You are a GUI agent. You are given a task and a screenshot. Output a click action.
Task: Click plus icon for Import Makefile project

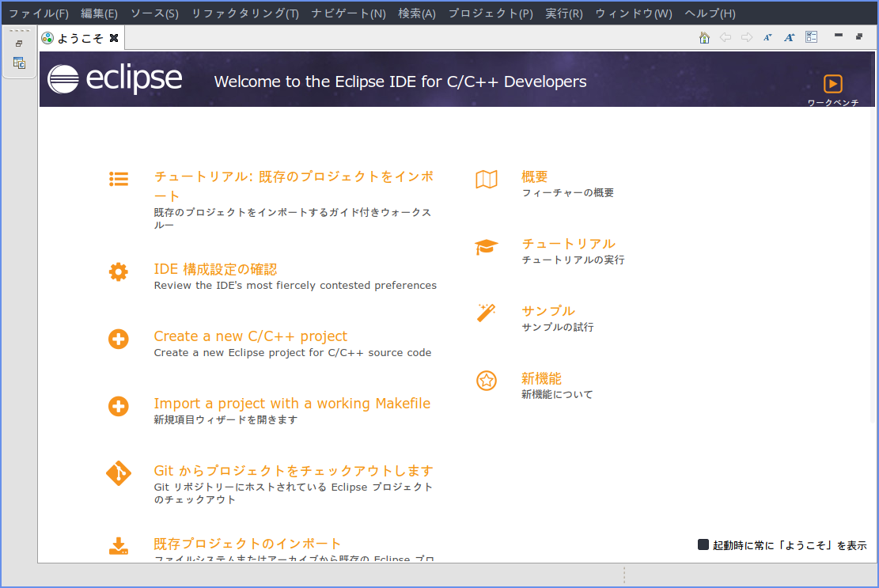[x=119, y=407]
